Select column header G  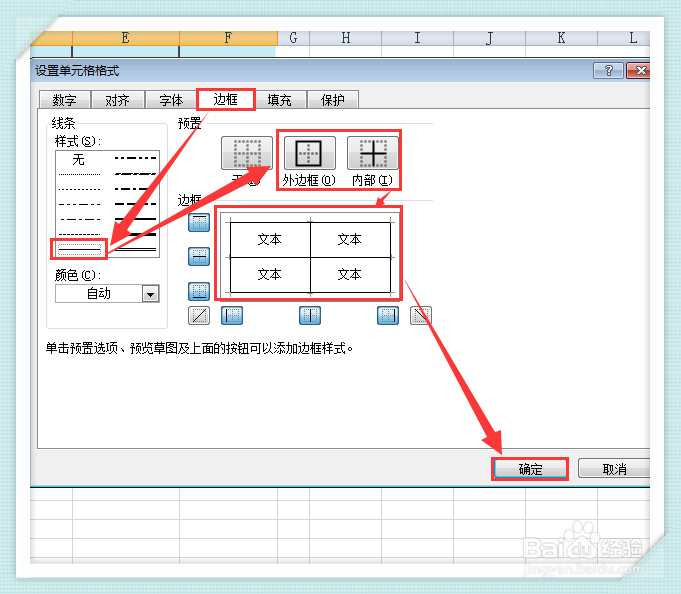(x=294, y=38)
